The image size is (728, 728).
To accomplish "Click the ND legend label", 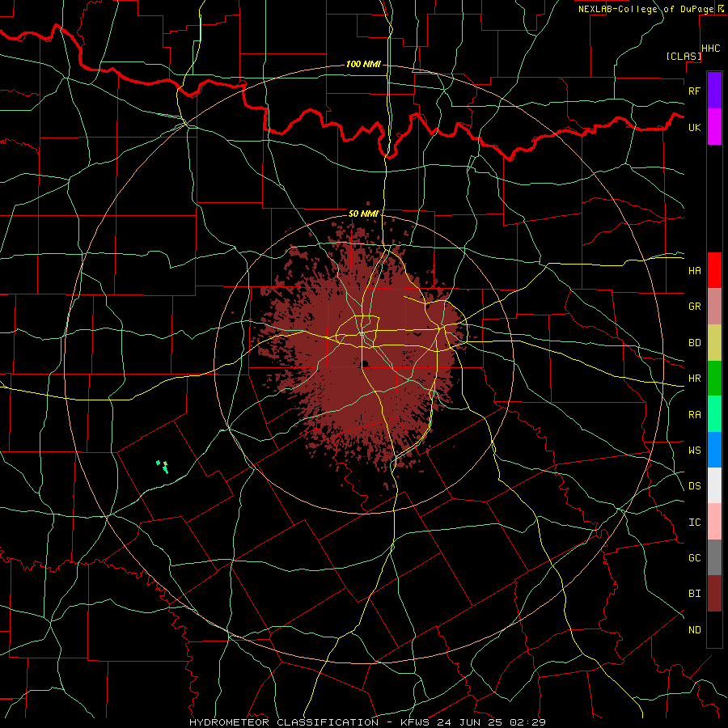I will coord(694,630).
